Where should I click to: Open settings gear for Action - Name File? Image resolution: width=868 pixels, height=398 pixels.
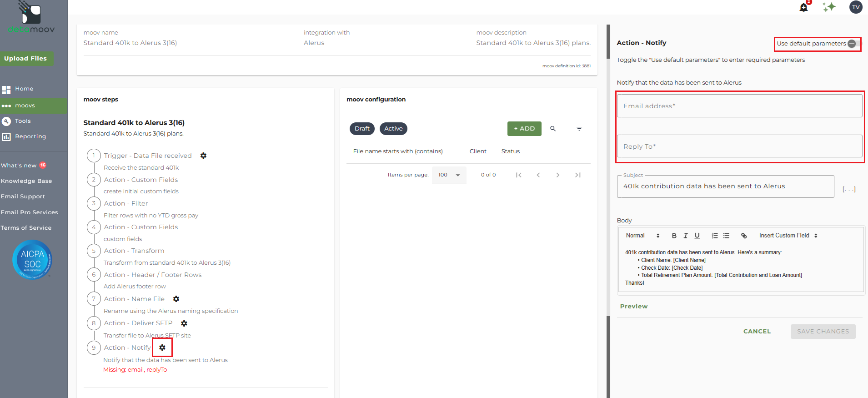(x=176, y=299)
